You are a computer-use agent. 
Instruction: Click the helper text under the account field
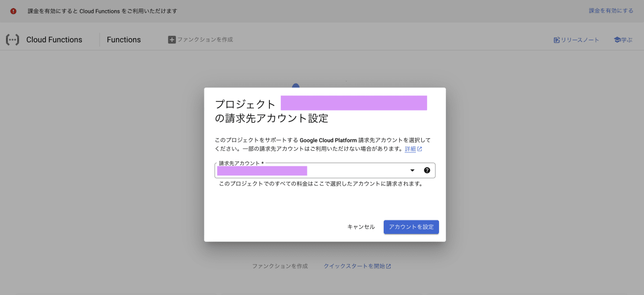321,184
